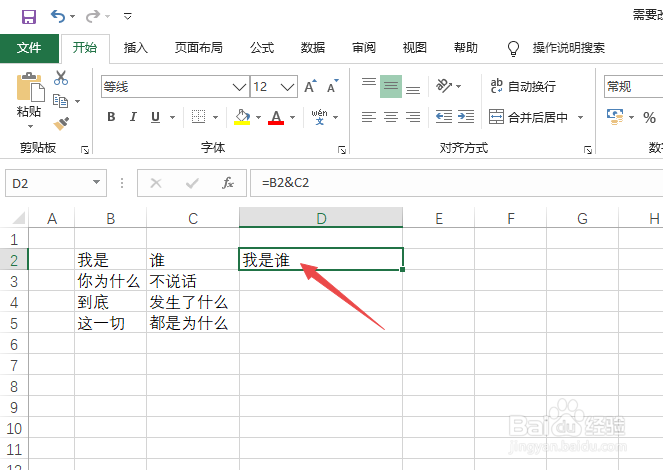Switch to the 页面布局 tab
663x470 pixels.
pyautogui.click(x=198, y=48)
